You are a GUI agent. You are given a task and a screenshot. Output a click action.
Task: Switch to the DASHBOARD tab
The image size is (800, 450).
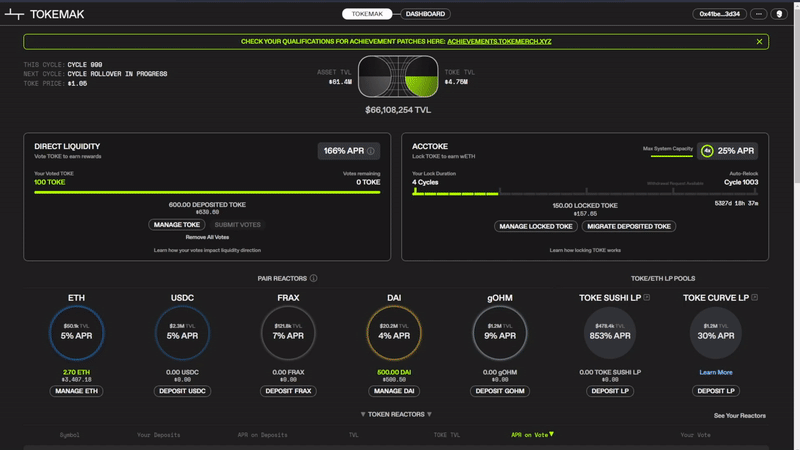tap(425, 14)
